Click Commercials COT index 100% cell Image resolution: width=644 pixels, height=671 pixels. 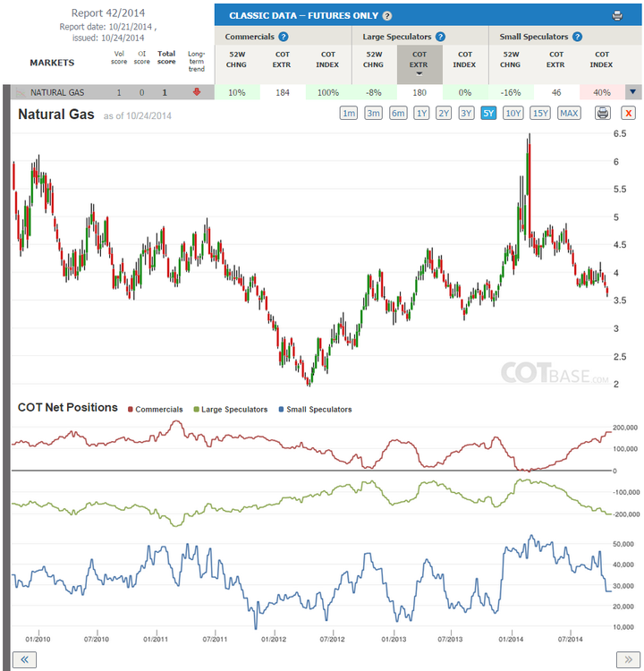(x=328, y=92)
